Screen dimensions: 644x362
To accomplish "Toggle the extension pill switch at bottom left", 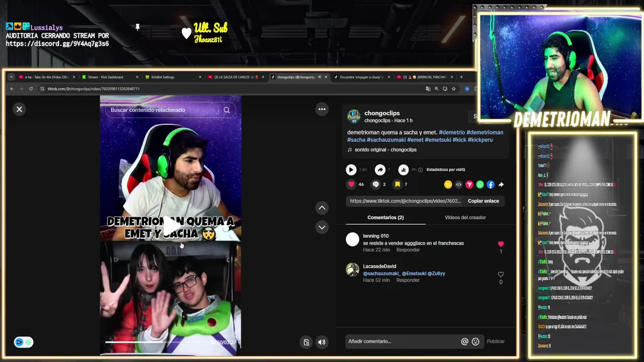I will pos(24,342).
